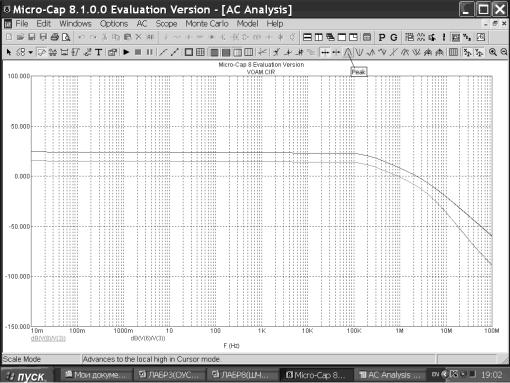
Task: Select the empty rectangle frame icon
Action: (x=189, y=52)
